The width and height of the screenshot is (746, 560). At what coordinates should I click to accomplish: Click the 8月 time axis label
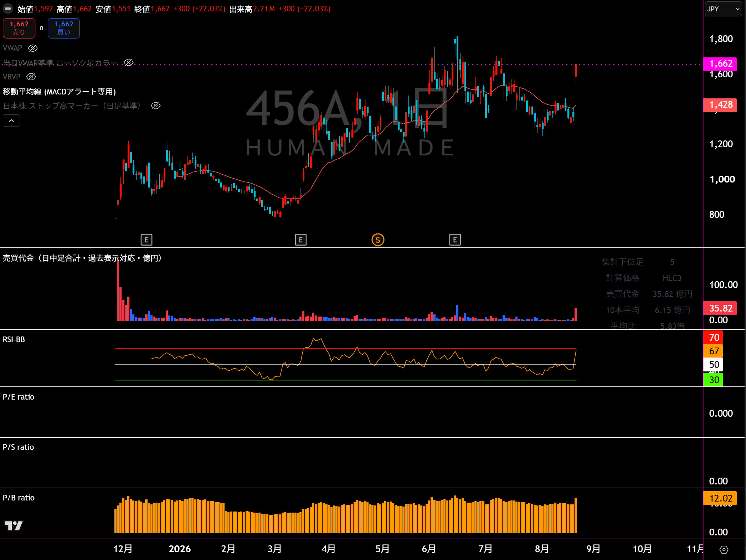[542, 549]
